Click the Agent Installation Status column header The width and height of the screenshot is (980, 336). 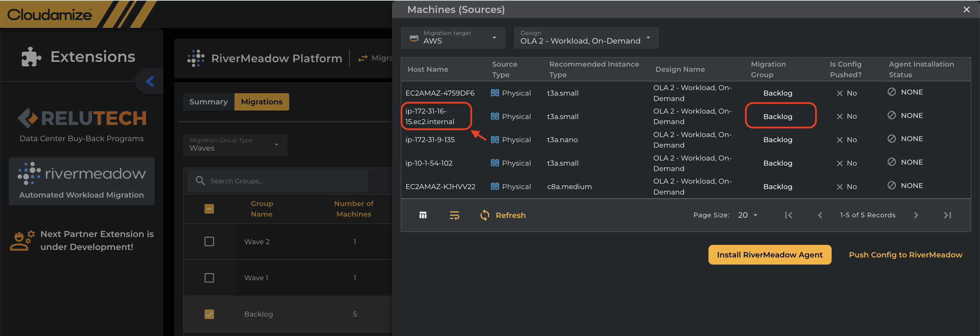tap(921, 69)
